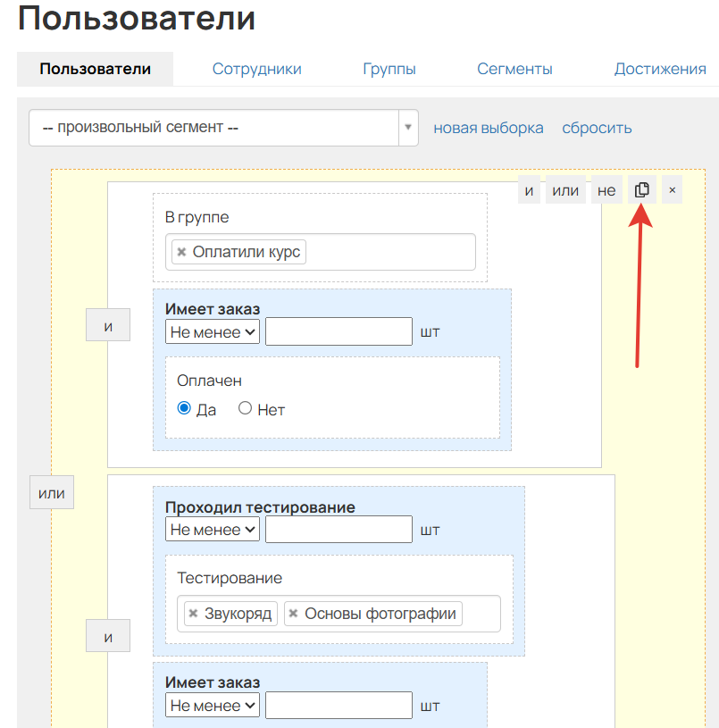
Task: Remove the condition block with × button
Action: coord(672,190)
